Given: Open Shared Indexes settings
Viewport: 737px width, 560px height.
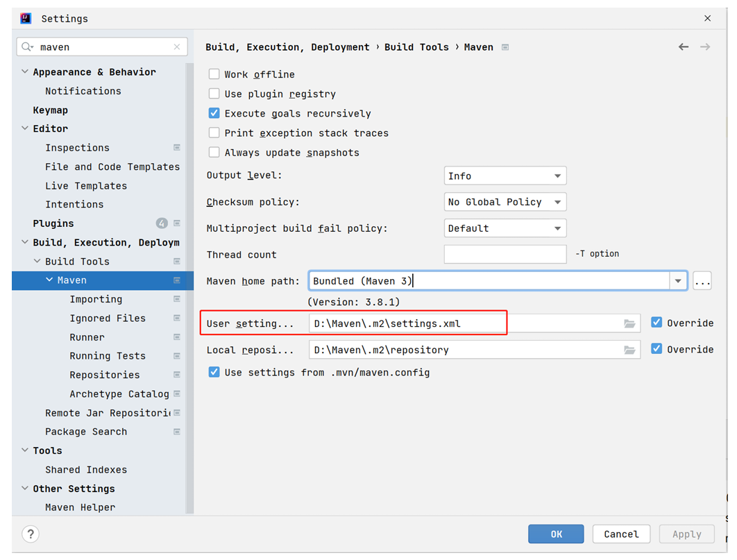Looking at the screenshot, I should click(x=86, y=469).
